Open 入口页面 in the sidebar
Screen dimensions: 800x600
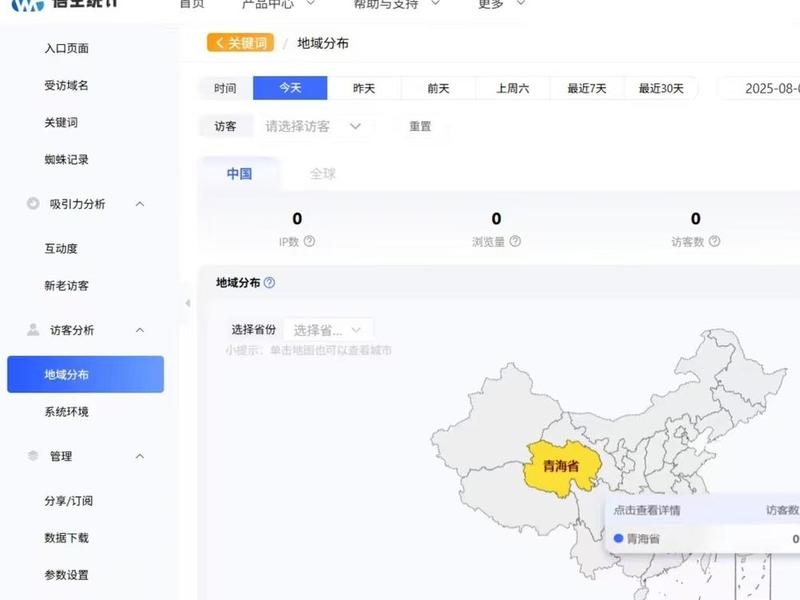click(66, 48)
